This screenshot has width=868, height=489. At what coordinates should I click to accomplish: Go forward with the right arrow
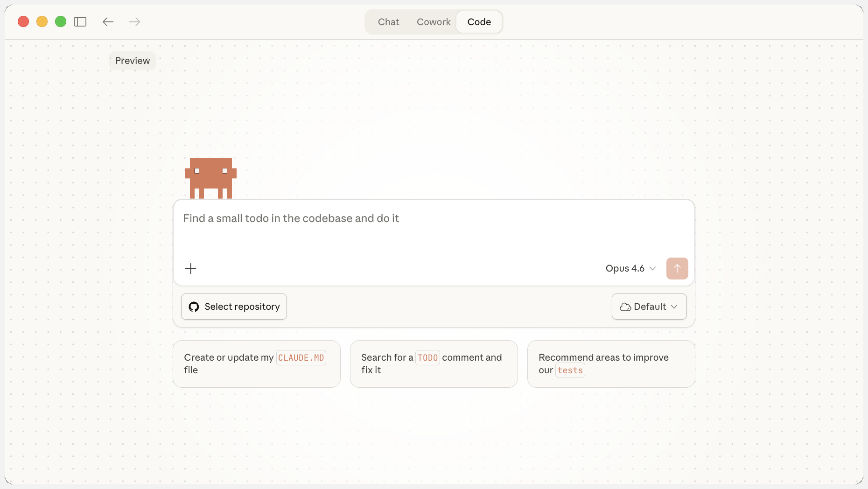tap(135, 22)
